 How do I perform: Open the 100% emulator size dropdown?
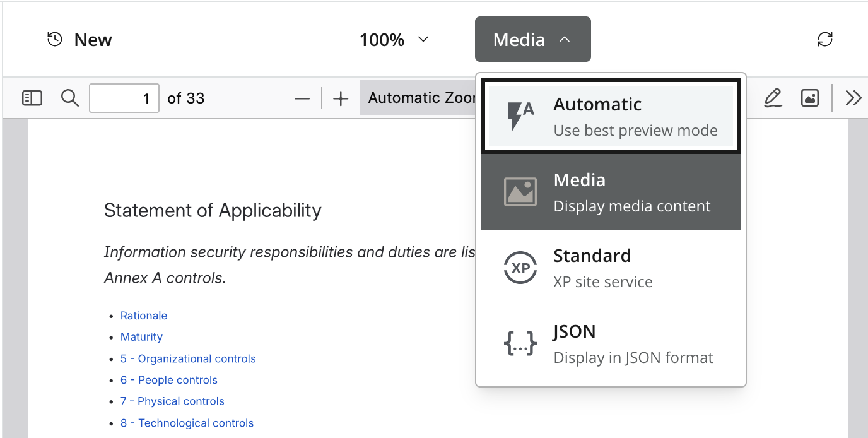(394, 40)
